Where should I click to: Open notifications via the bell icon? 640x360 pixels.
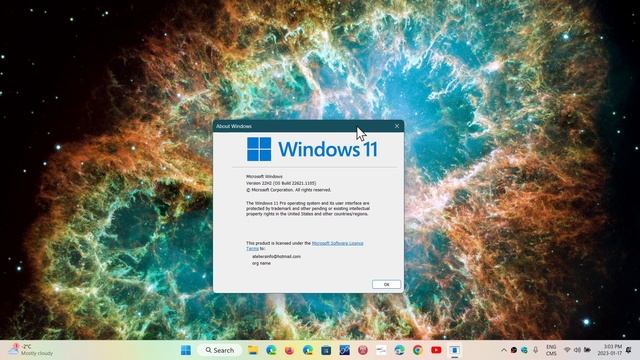coord(629,350)
